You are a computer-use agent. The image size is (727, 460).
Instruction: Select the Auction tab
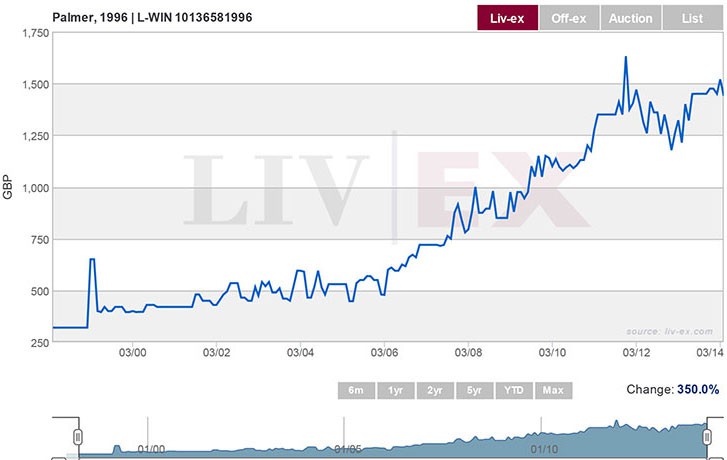tap(631, 18)
